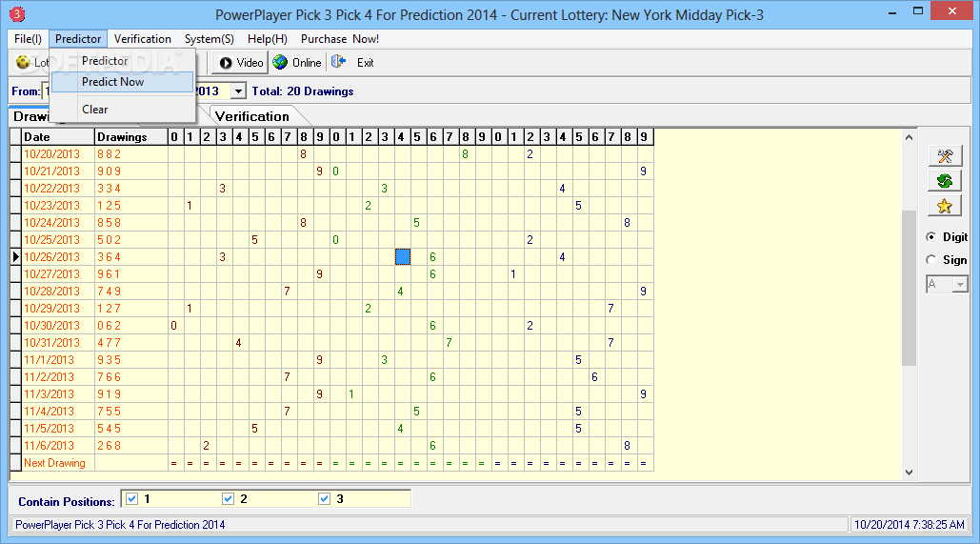Click the Exit door icon
This screenshot has width=980, height=544.
coord(338,61)
